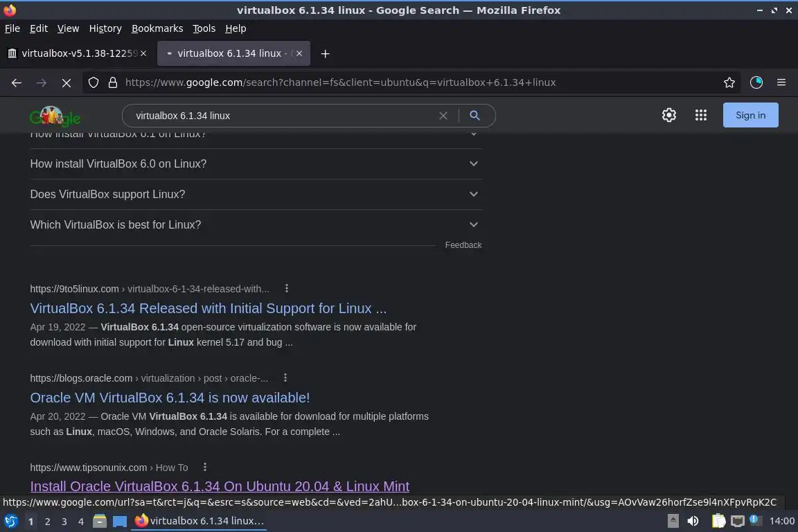Go back to previous page
Image resolution: width=798 pixels, height=532 pixels.
click(x=17, y=82)
